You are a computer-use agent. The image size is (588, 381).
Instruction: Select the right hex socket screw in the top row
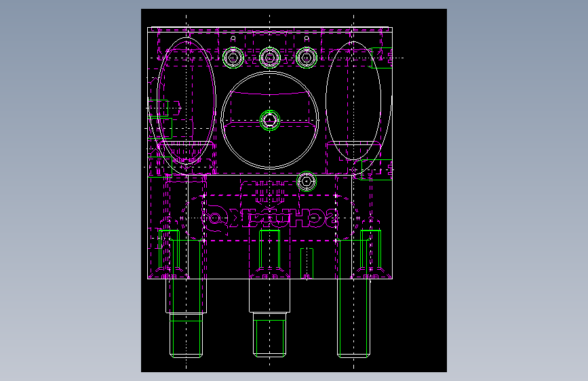pos(307,58)
